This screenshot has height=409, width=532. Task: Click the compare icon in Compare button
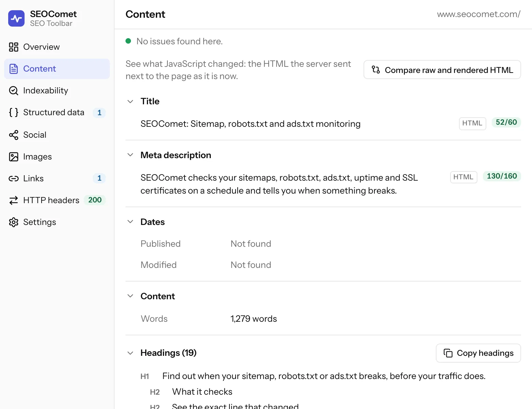click(x=376, y=70)
